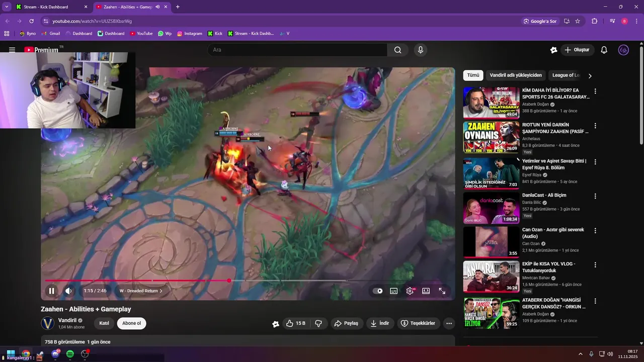Toggle autoplay switch in player
This screenshot has height=362, width=644.
click(378, 291)
